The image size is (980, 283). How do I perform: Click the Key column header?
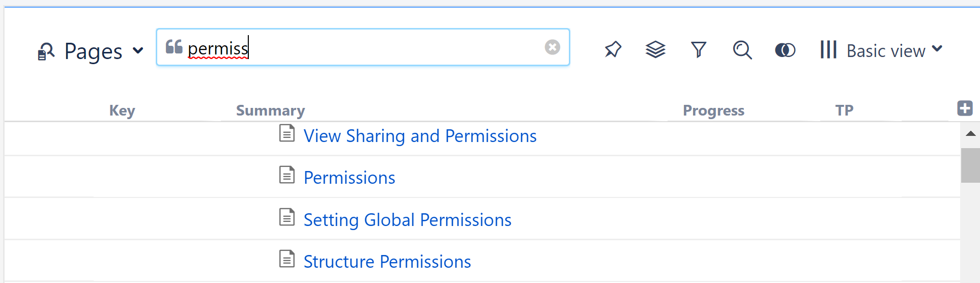tap(122, 110)
